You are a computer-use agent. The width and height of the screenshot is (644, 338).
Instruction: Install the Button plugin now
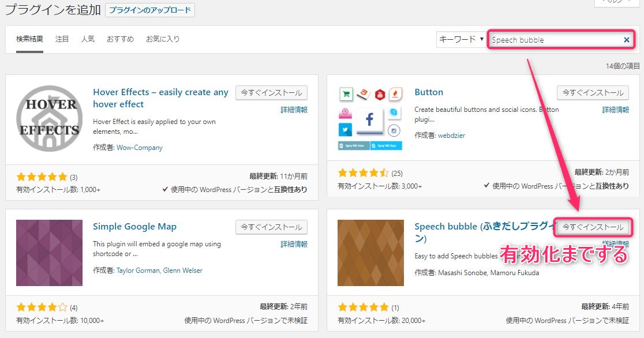point(593,93)
